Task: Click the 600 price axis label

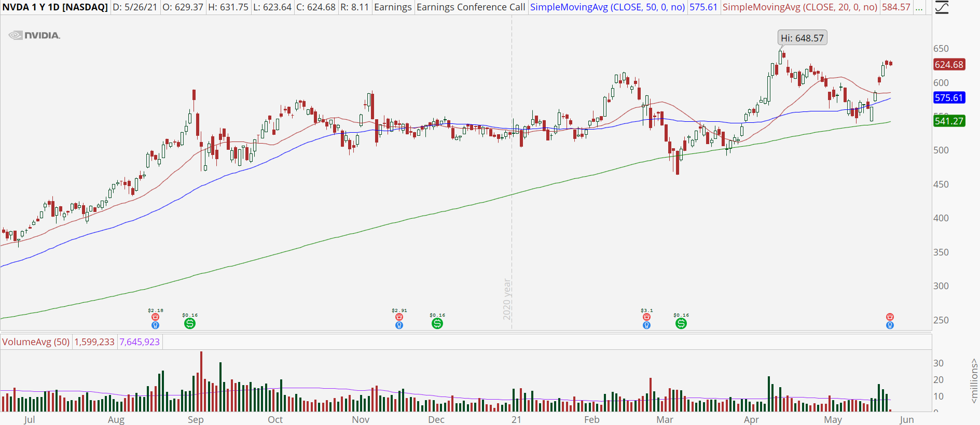Action: [941, 82]
